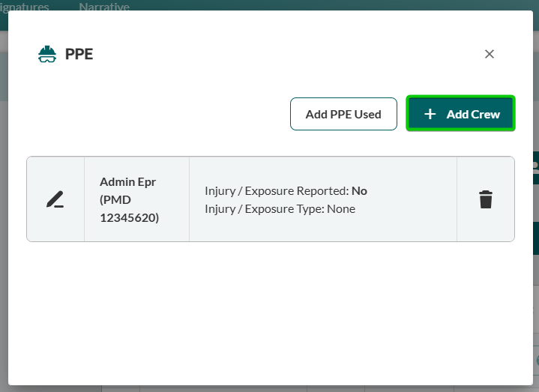
Task: Click dimmed backdrop left of the dialog
Action: [x=4, y=225]
